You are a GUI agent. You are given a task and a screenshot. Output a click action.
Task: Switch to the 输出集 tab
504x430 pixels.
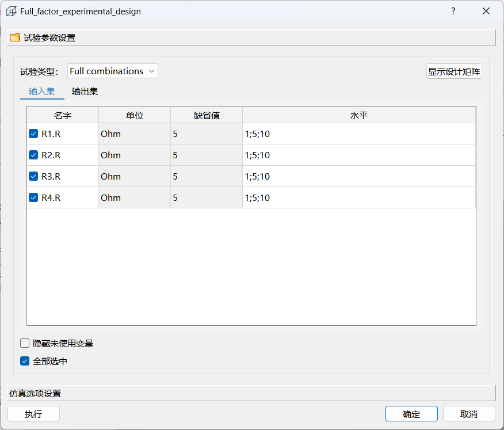click(85, 92)
